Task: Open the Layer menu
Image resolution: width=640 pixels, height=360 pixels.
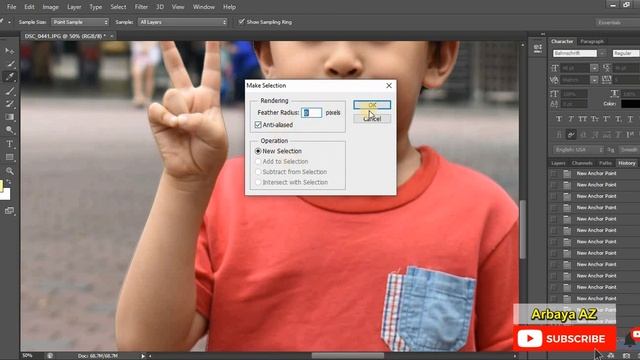Action: point(74,7)
